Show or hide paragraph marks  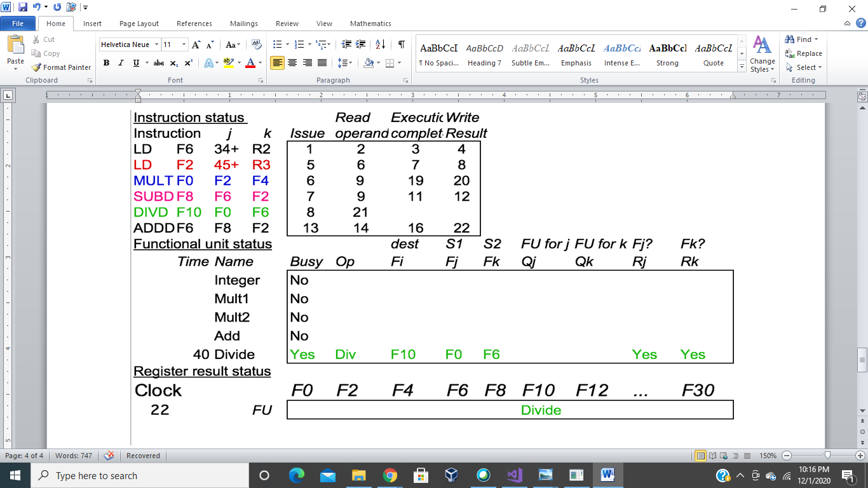[x=402, y=44]
